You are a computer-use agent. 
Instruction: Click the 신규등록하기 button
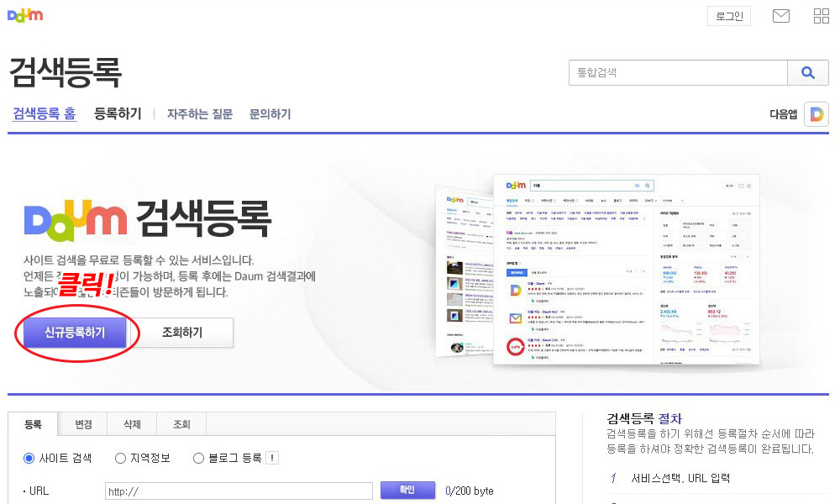click(x=75, y=333)
